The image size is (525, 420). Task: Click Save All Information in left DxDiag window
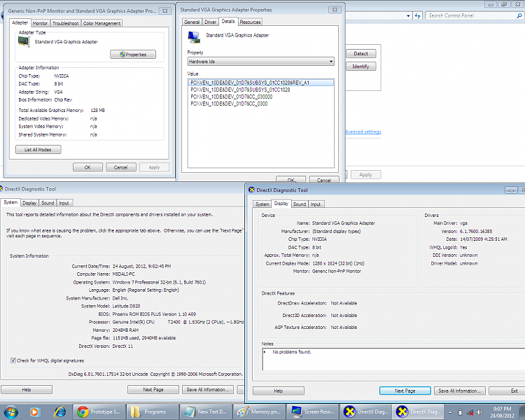[208, 389]
